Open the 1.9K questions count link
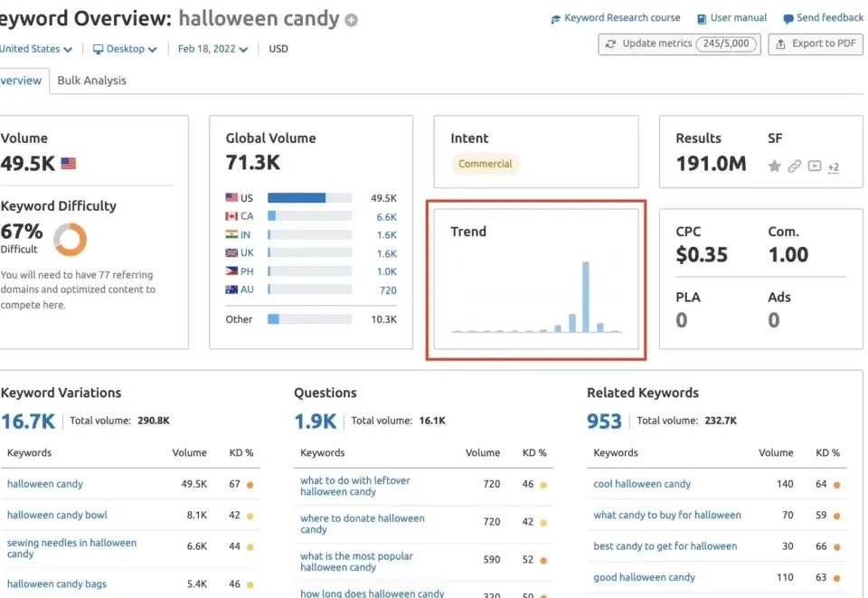This screenshot has height=598, width=868. tap(316, 422)
